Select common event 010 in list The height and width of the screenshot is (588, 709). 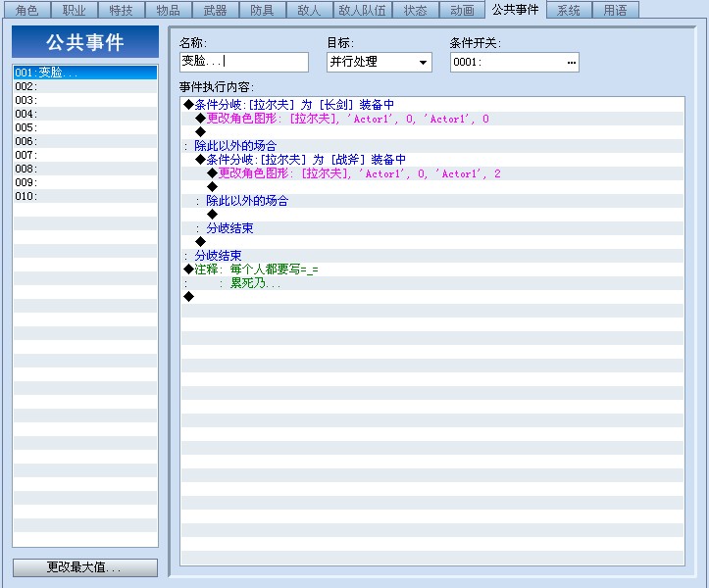coord(85,196)
